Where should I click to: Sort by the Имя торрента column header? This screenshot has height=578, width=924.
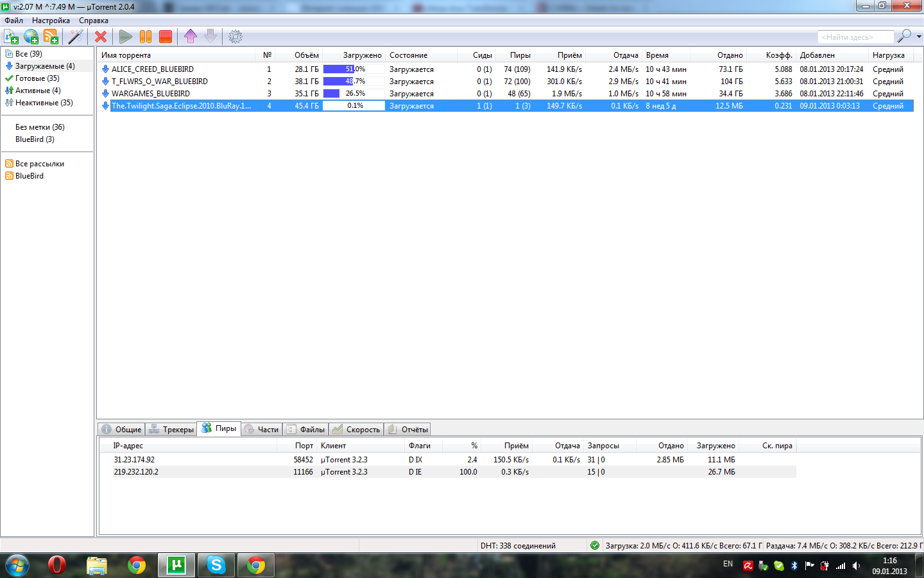pos(176,55)
